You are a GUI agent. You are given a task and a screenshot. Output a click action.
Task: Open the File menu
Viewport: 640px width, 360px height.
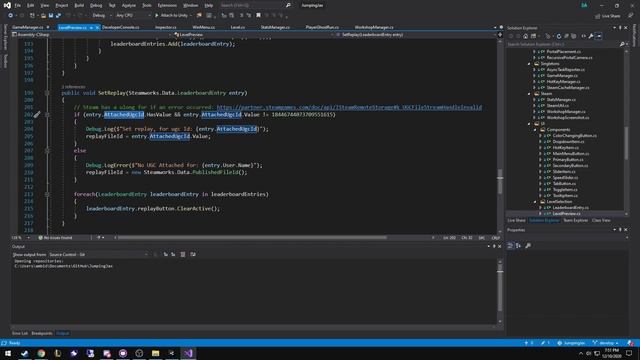(x=18, y=5)
